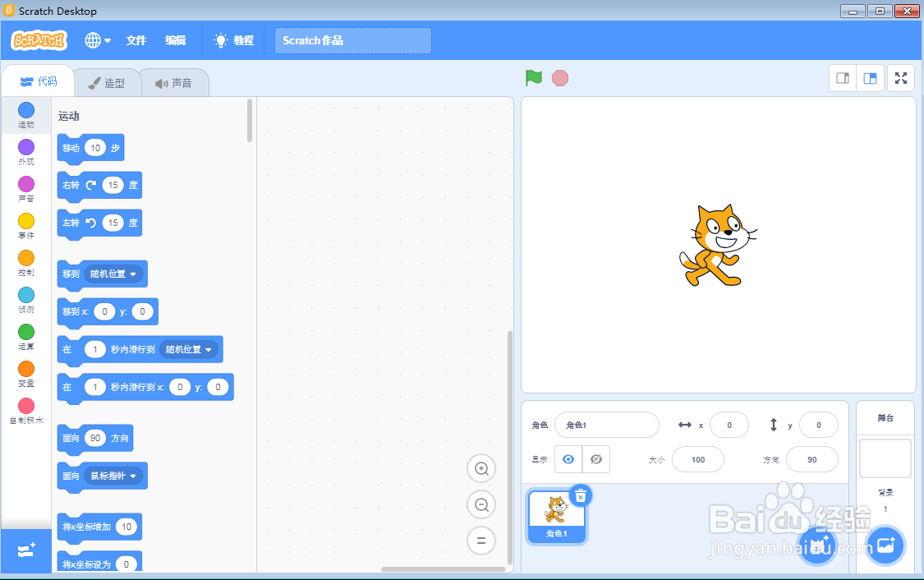
Task: Open 教程 tutorials
Action: point(234,40)
